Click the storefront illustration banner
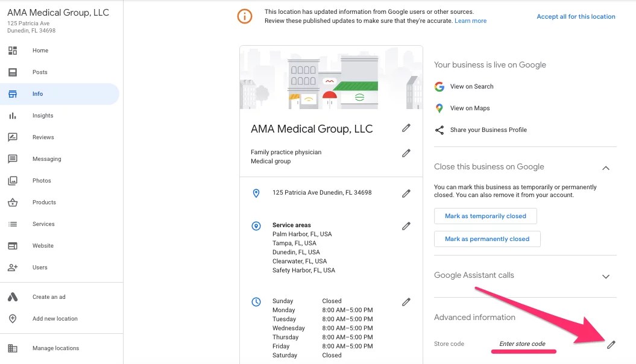 click(331, 77)
